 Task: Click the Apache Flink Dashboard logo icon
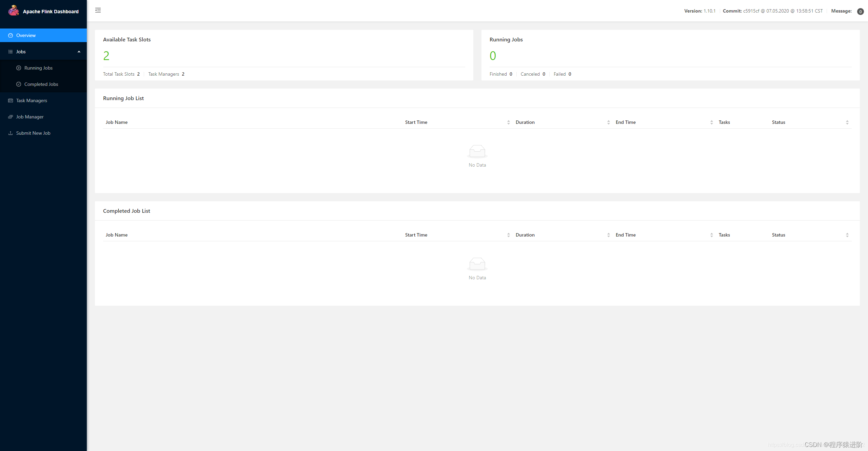13,10
